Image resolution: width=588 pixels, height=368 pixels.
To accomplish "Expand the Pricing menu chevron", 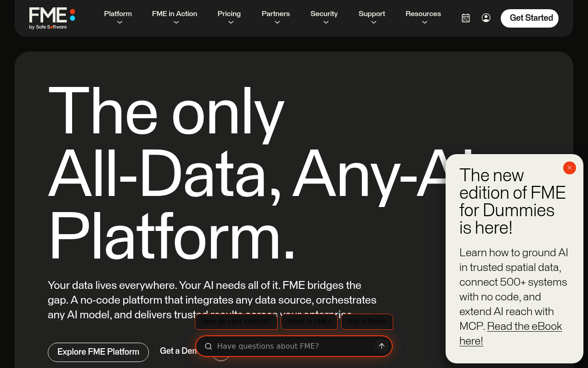I will coord(231,22).
